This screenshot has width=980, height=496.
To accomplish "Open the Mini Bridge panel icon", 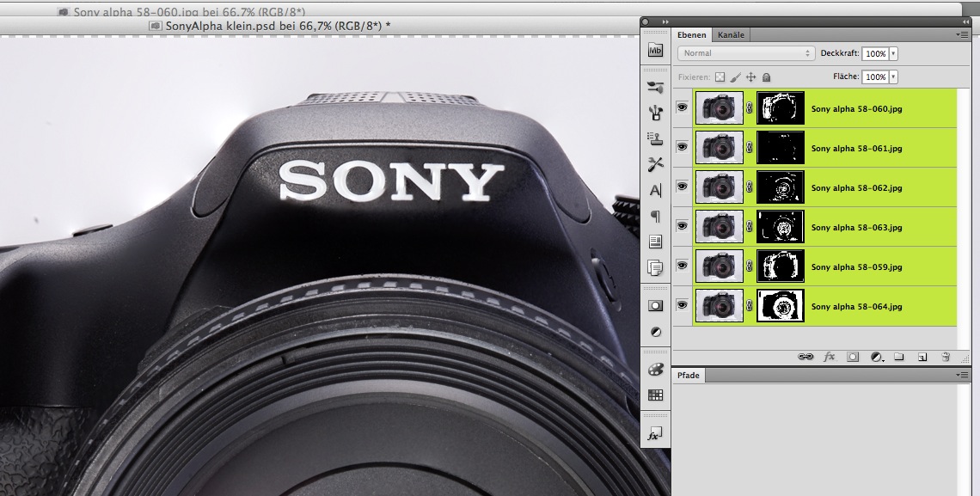I will tap(655, 51).
